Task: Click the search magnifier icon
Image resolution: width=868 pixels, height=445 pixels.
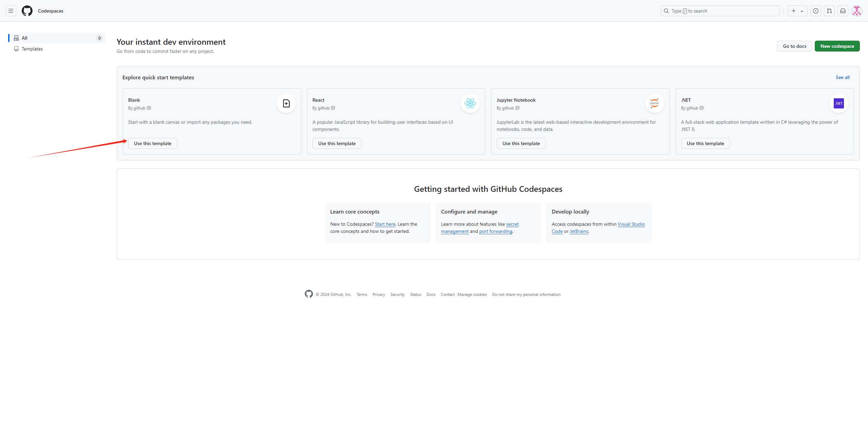Action: [666, 11]
